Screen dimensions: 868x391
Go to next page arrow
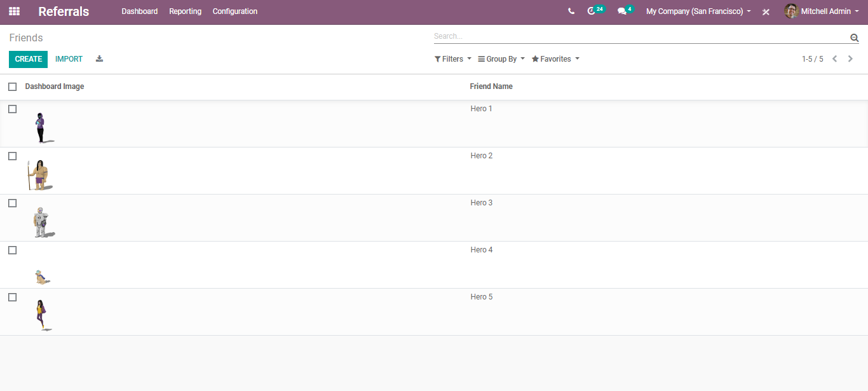click(850, 58)
